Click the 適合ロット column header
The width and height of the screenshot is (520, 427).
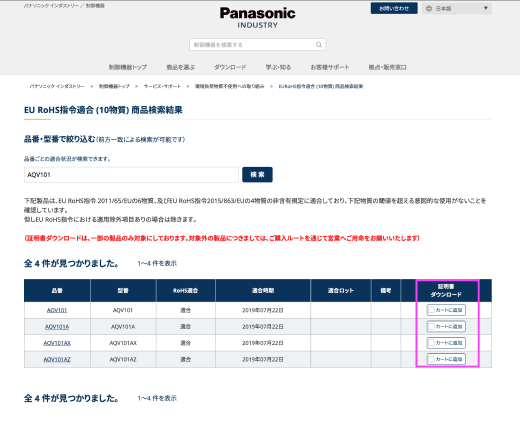click(x=341, y=291)
